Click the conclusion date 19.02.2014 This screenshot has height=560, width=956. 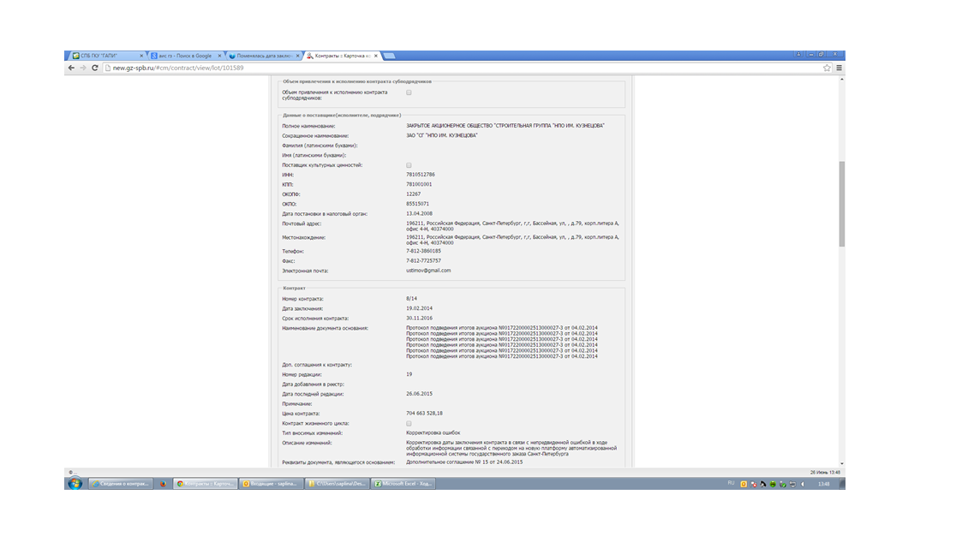tap(420, 308)
